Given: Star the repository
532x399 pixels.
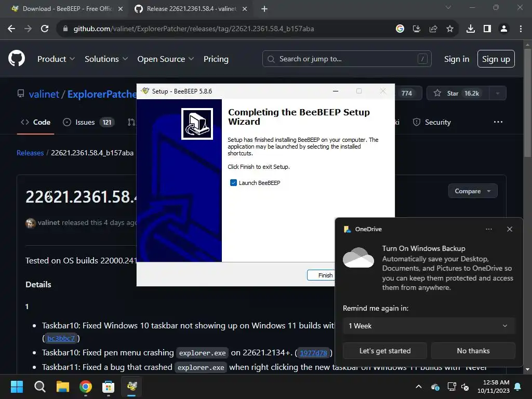Looking at the screenshot, I should 458,94.
